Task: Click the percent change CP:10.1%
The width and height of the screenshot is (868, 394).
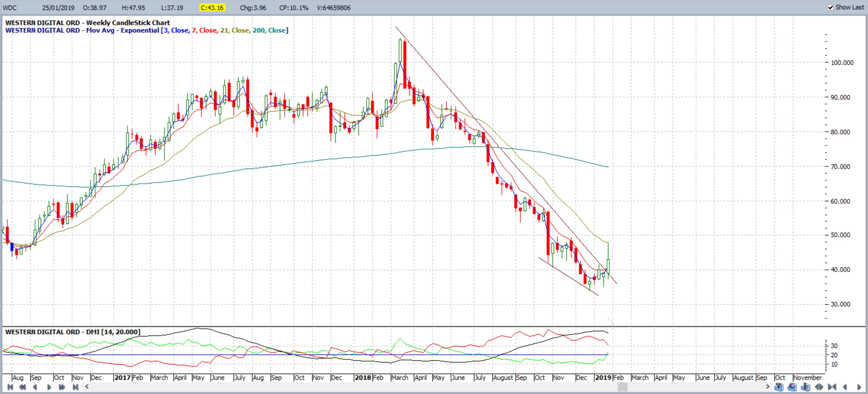Action: [293, 8]
